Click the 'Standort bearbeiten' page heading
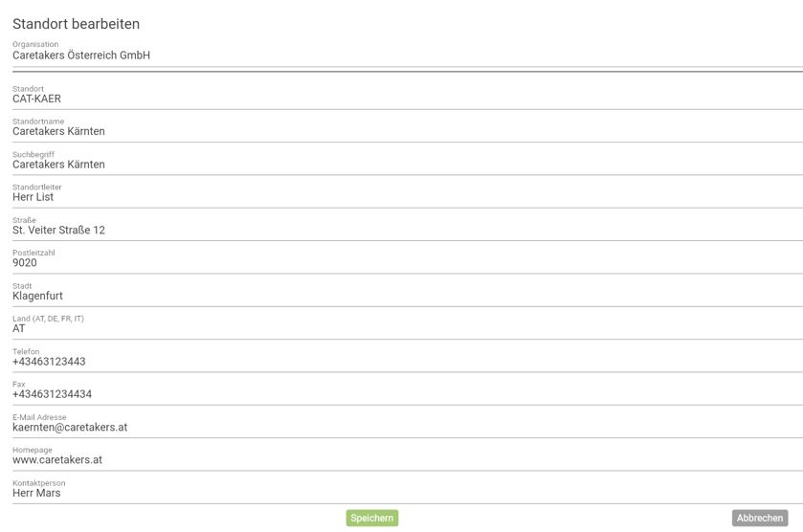Image resolution: width=803 pixels, height=532 pixels. coord(76,24)
